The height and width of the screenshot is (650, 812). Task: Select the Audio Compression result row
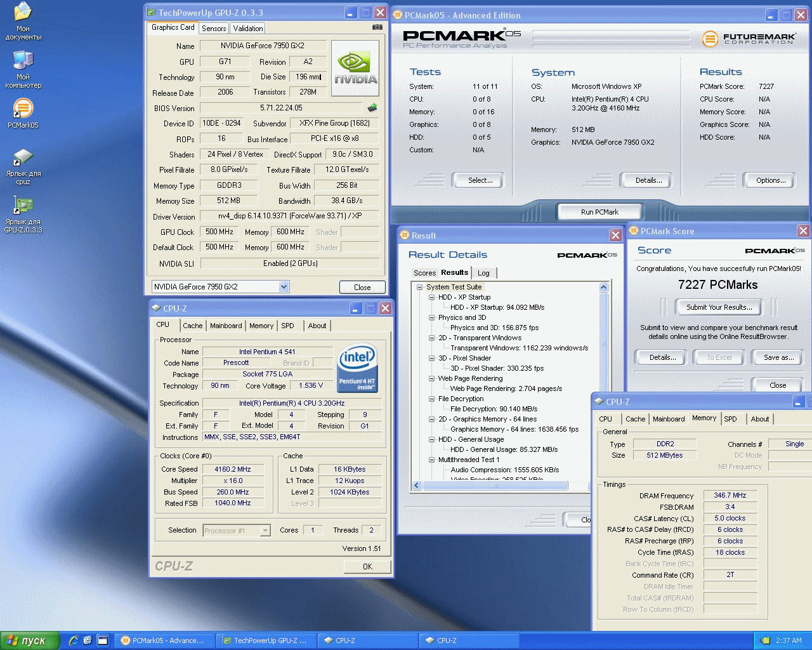505,470
